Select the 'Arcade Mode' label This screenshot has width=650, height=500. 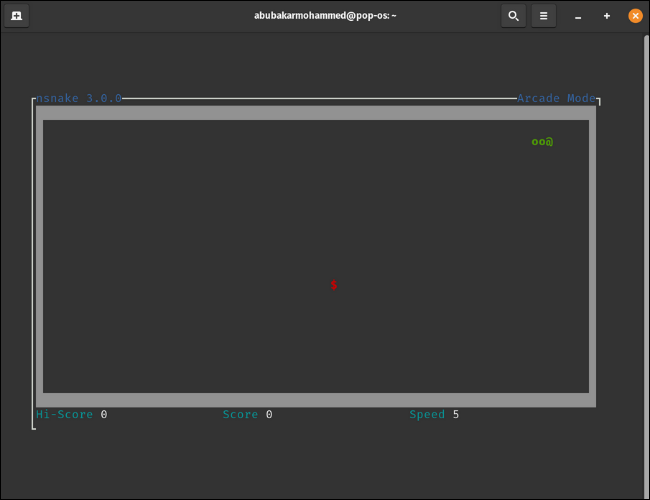(x=556, y=98)
